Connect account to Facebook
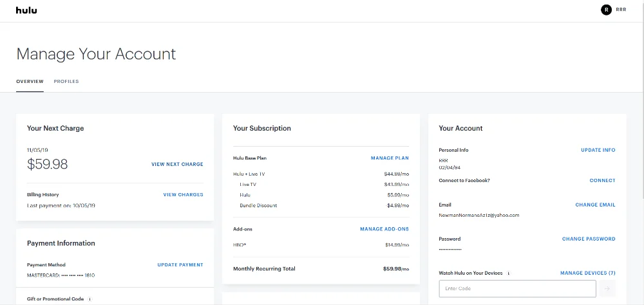The image size is (644, 305). (603, 181)
